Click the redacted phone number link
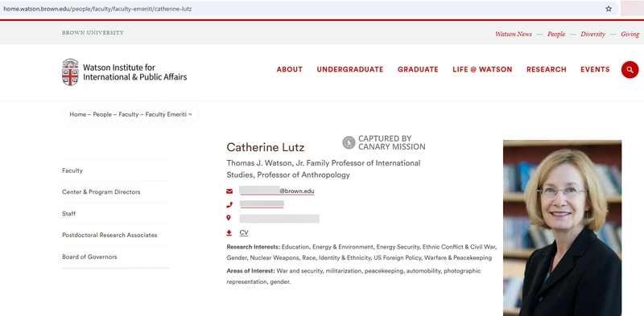 [x=262, y=204]
